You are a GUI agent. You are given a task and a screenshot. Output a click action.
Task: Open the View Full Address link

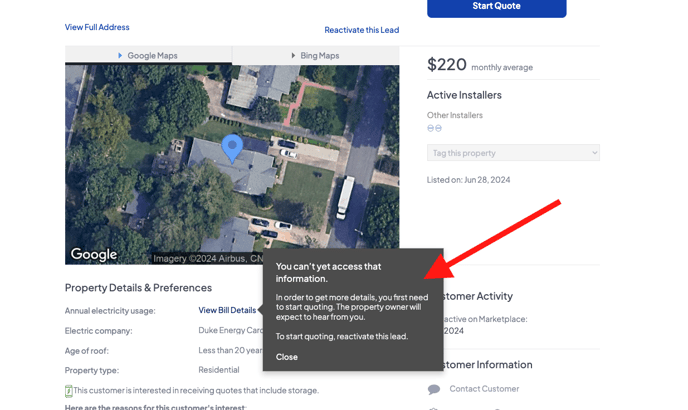(97, 27)
